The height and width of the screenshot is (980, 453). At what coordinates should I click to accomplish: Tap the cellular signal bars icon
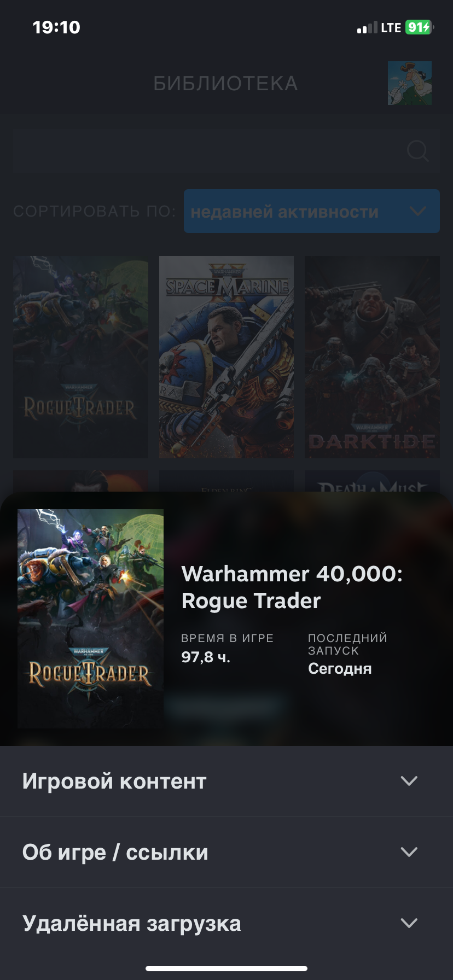[x=367, y=28]
